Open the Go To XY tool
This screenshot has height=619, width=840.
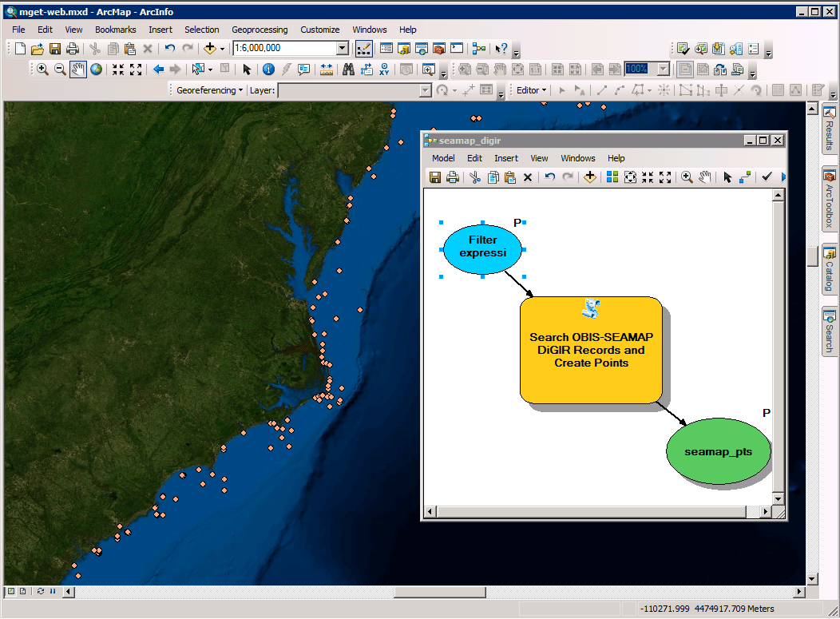[386, 69]
